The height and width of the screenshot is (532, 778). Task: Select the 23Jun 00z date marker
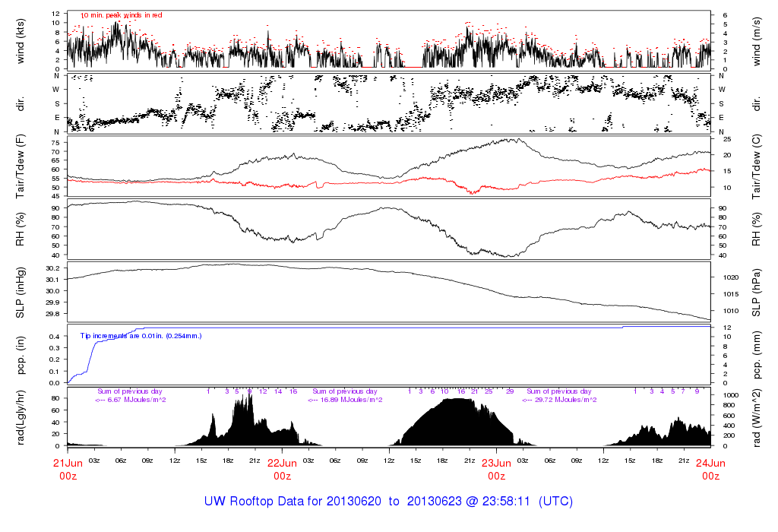tap(497, 469)
